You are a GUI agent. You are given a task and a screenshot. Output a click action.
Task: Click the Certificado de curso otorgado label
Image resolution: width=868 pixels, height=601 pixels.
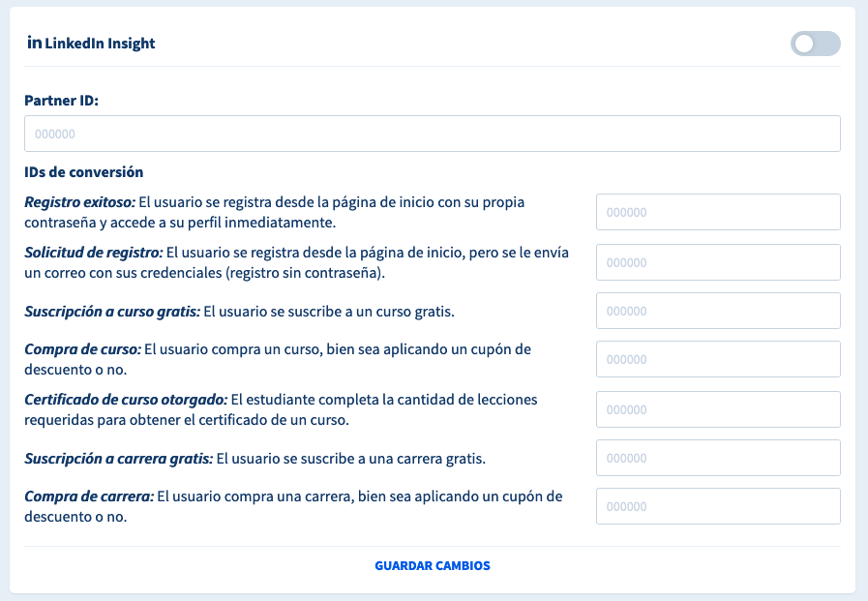pyautogui.click(x=126, y=400)
